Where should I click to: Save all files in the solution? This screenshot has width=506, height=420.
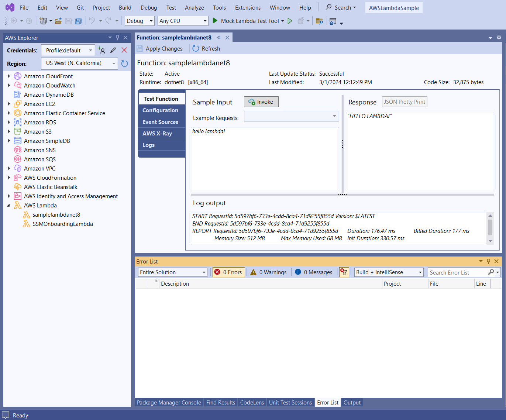click(x=78, y=21)
